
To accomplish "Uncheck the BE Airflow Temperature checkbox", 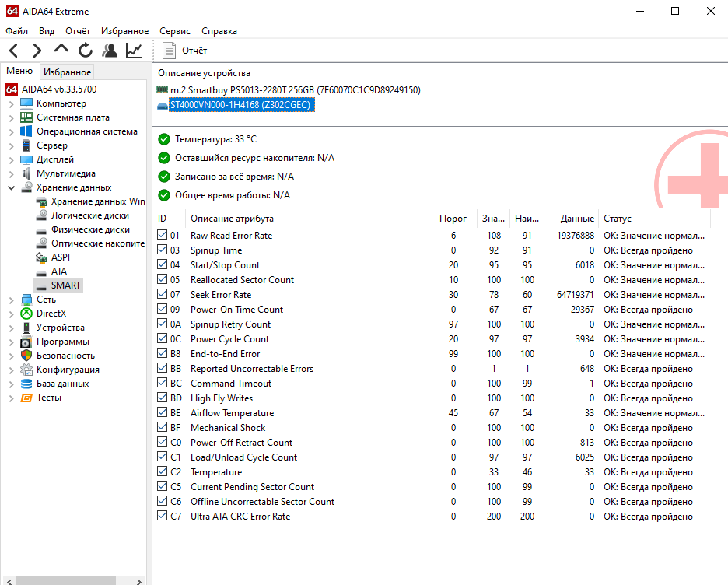I will [x=162, y=412].
